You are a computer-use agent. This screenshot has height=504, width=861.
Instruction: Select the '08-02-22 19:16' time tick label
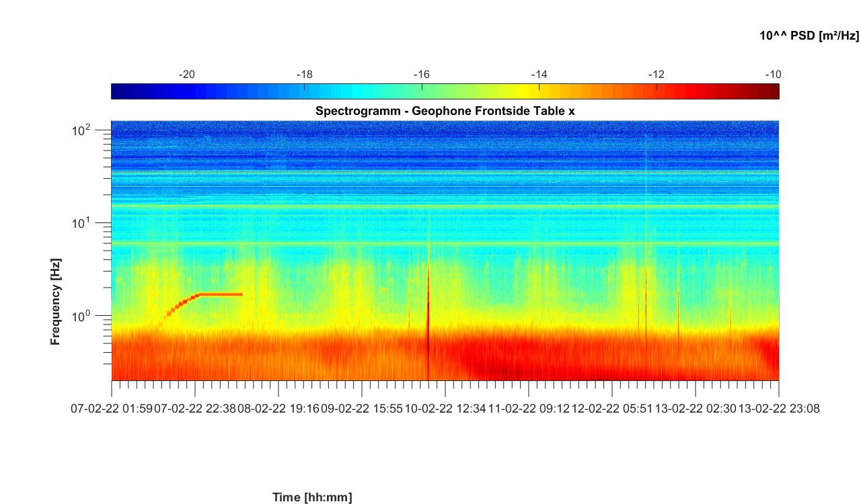tap(278, 408)
